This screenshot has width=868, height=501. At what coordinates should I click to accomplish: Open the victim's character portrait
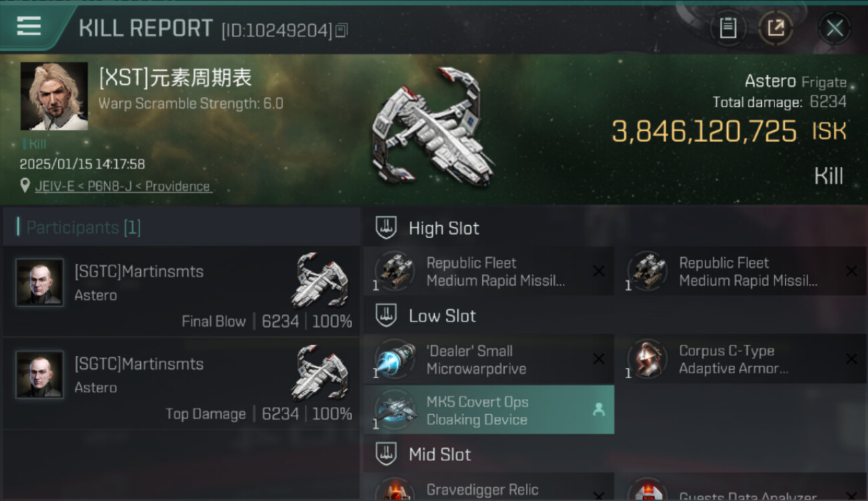[54, 96]
